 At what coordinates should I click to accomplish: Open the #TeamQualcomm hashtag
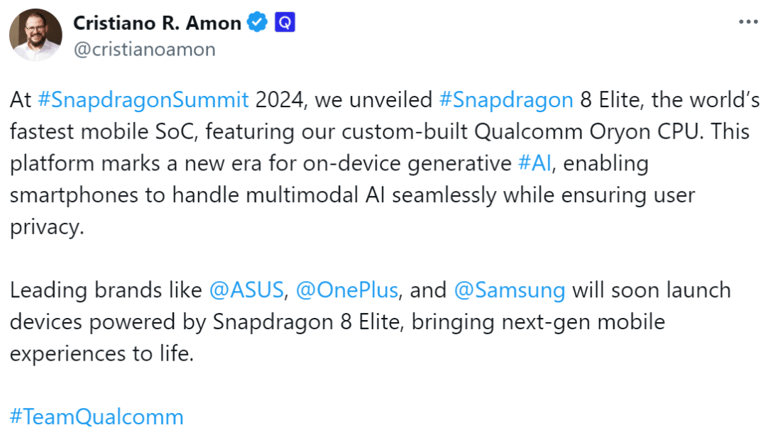pos(96,417)
